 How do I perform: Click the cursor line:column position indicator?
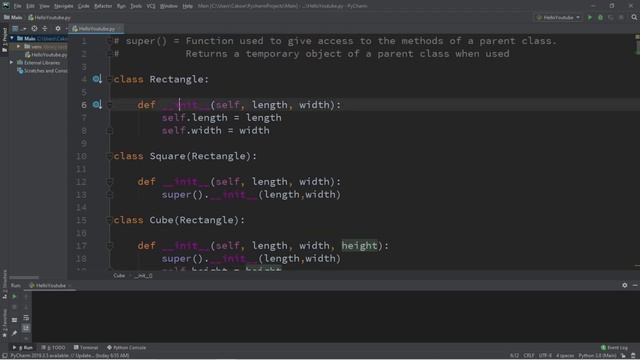(x=514, y=356)
